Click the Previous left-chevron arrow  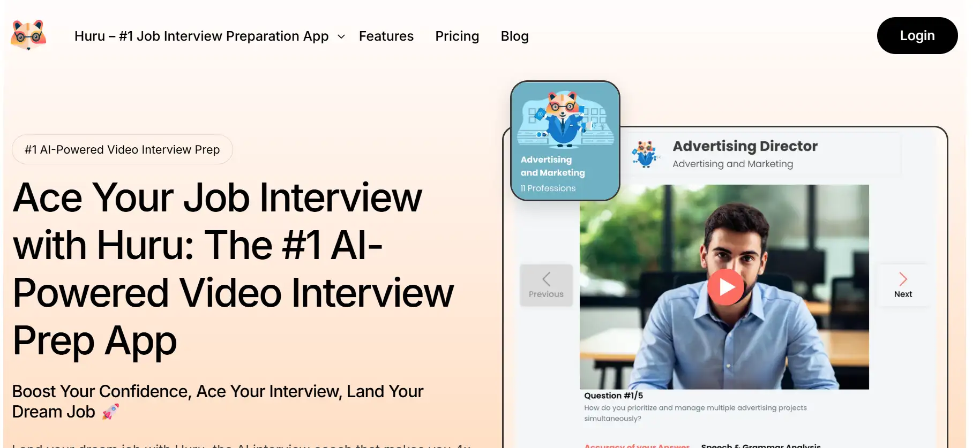546,279
